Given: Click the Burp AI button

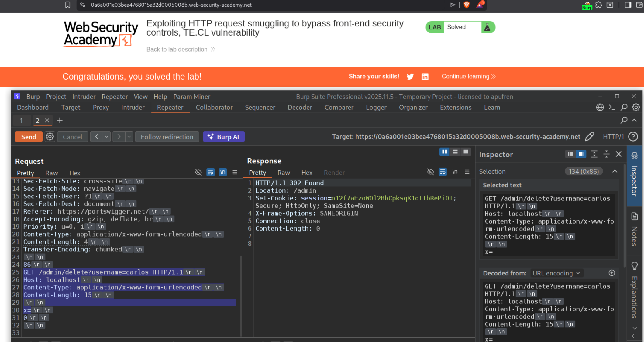Looking at the screenshot, I should coord(224,137).
